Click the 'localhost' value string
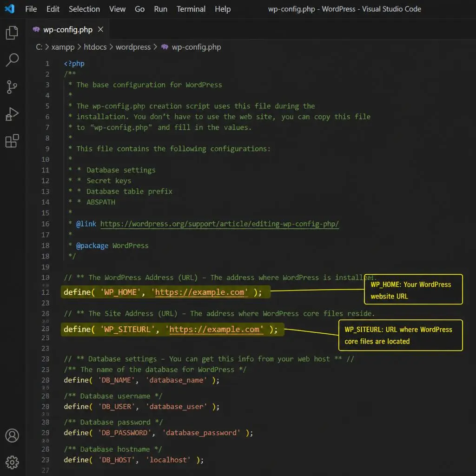476x476 pixels. coord(168,460)
